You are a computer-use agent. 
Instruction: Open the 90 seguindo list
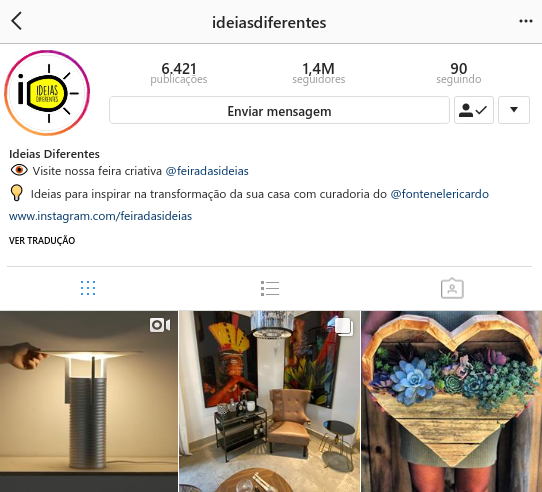459,73
